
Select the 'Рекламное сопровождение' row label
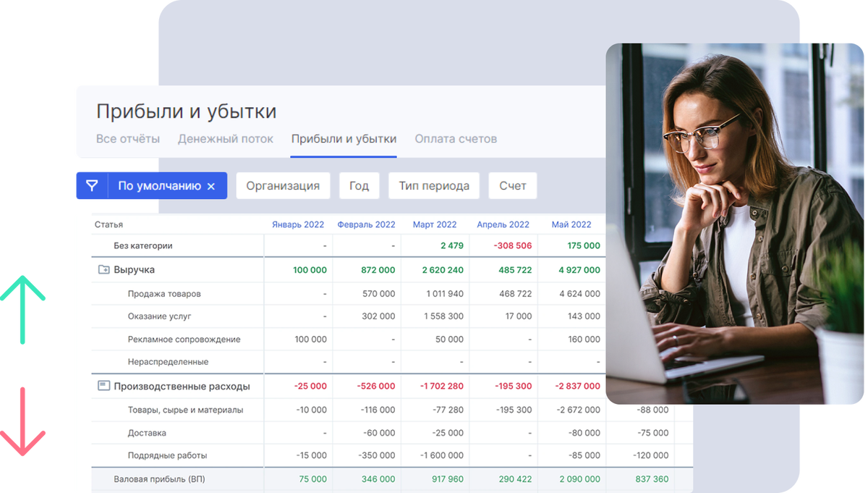click(x=184, y=339)
